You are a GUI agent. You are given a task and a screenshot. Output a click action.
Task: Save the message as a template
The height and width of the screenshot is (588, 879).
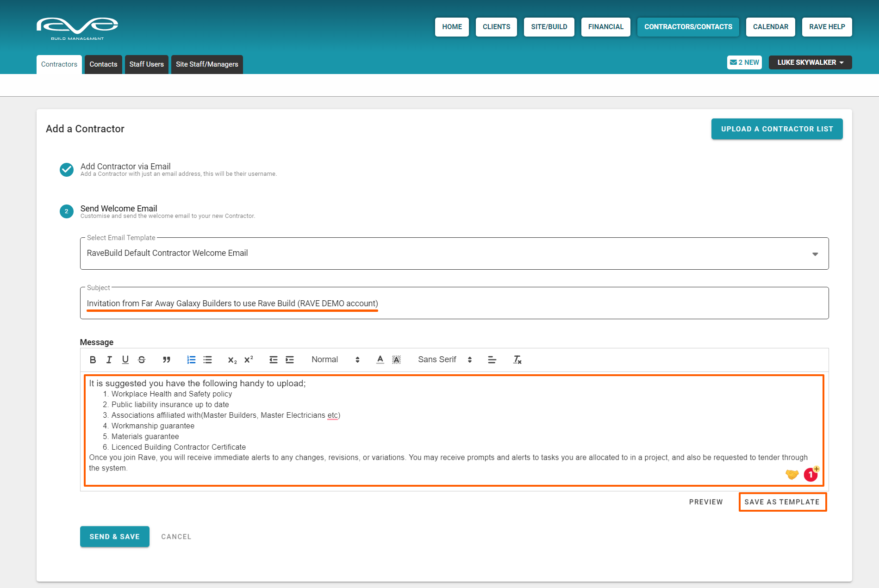[782, 502]
